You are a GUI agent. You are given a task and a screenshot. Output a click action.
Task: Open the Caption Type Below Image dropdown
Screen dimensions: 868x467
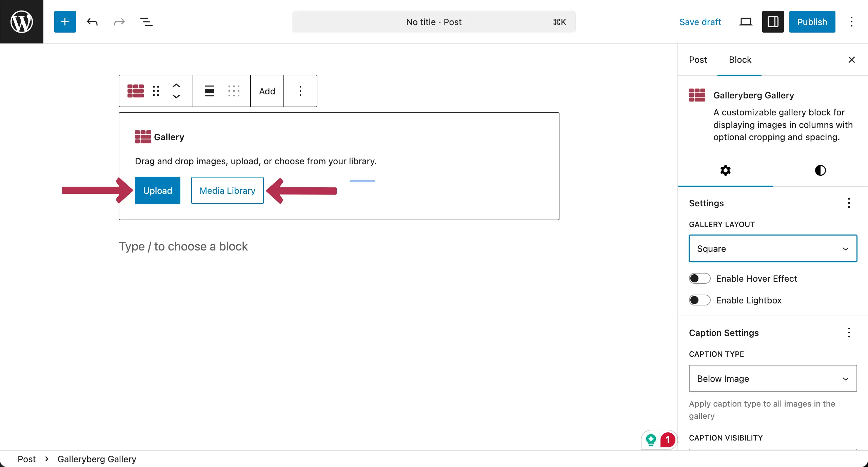773,379
